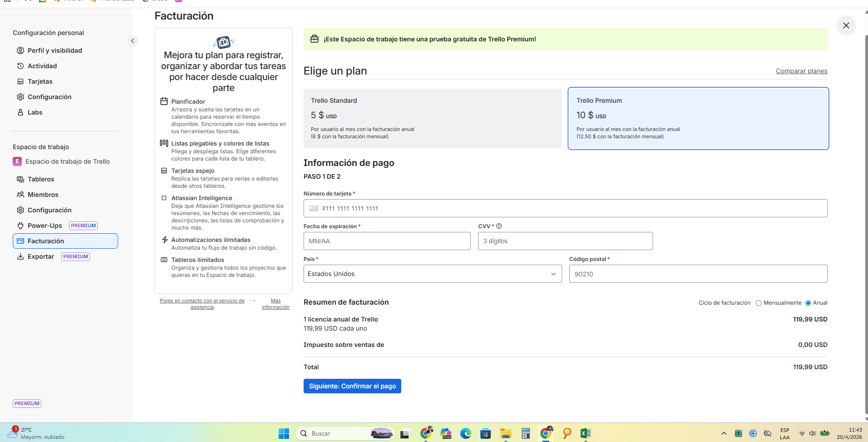Viewport: 868px width, 442px height.
Task: Click the taskbar Buscar search box
Action: click(345, 433)
